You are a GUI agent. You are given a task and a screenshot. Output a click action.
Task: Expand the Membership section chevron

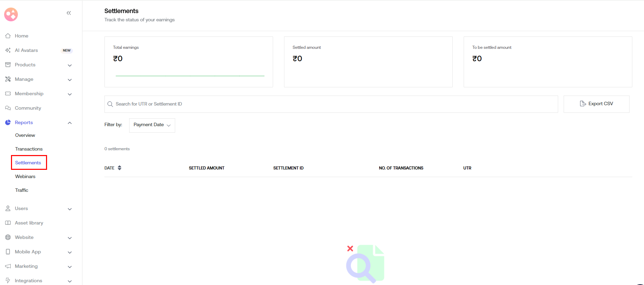[x=70, y=94]
